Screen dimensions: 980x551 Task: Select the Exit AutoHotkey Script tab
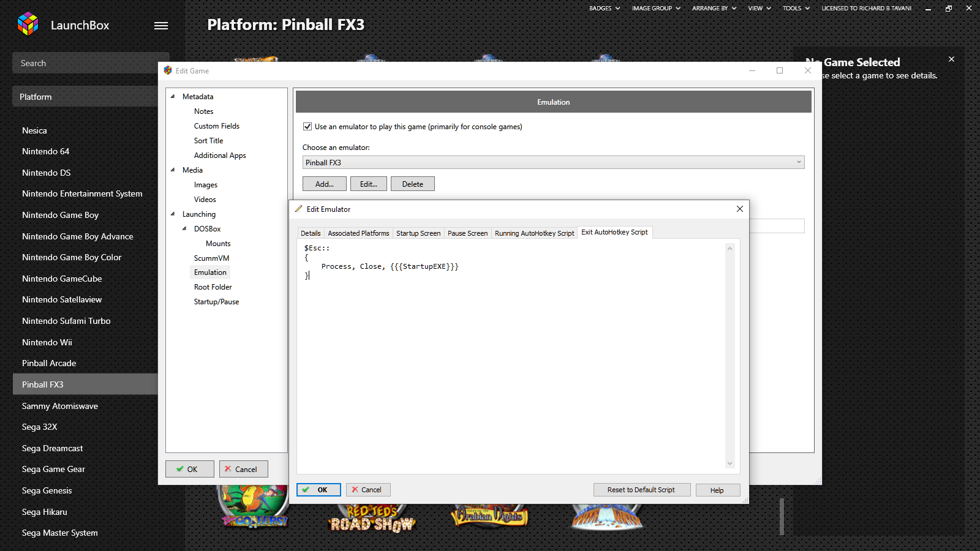614,232
